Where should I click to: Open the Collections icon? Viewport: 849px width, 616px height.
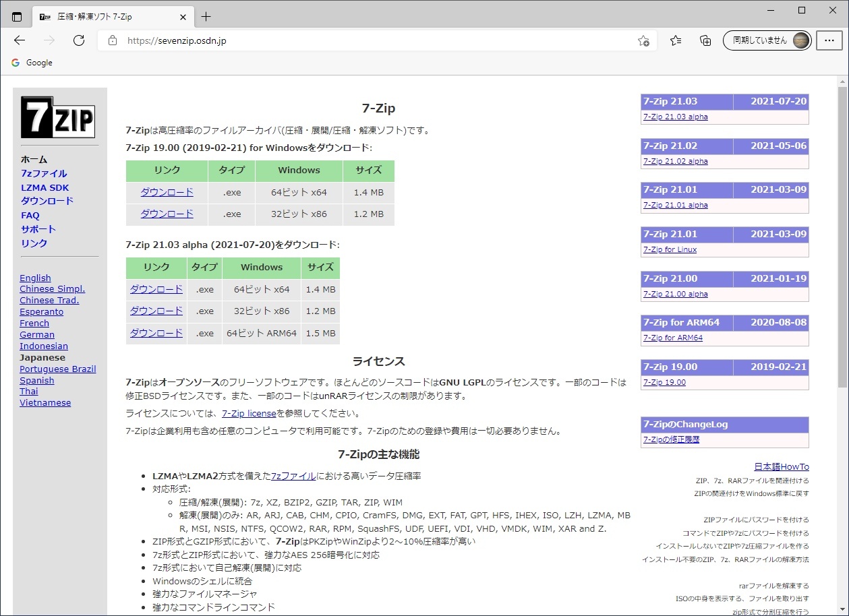[705, 40]
